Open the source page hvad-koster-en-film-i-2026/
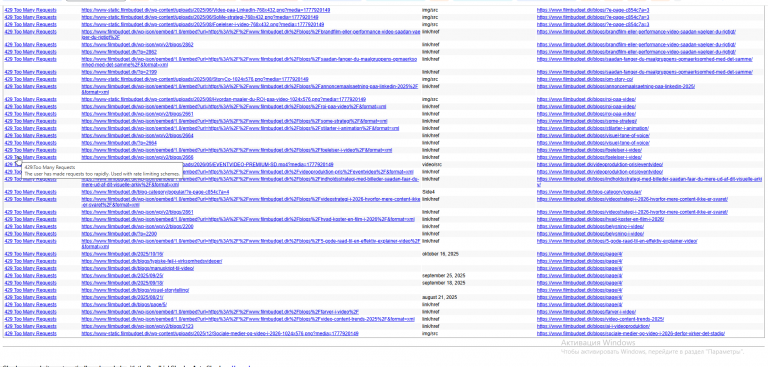This screenshot has width=768, height=367. click(600, 220)
